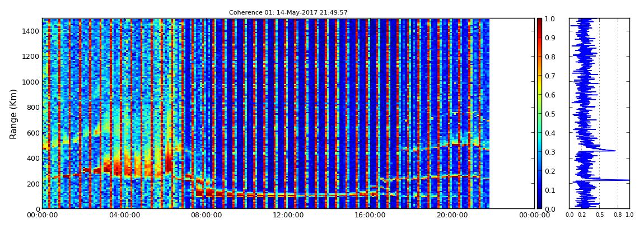Click the largest spike on the profile line plot
The height and width of the screenshot is (228, 644).
[x=612, y=180]
